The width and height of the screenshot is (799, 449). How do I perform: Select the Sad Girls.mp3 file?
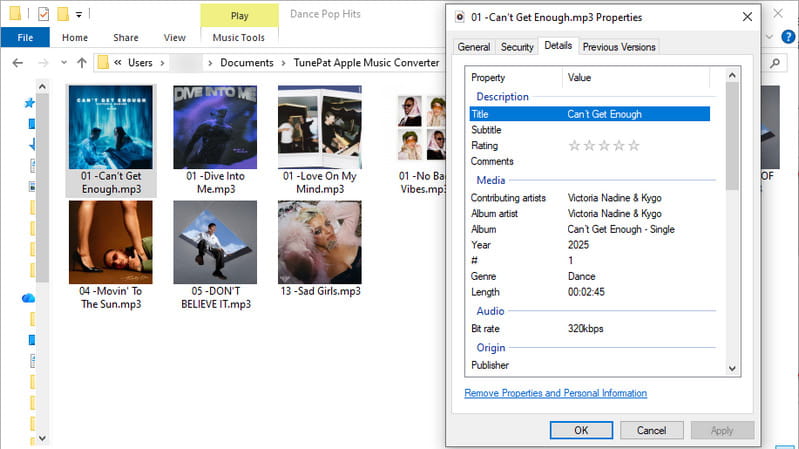[x=320, y=249]
